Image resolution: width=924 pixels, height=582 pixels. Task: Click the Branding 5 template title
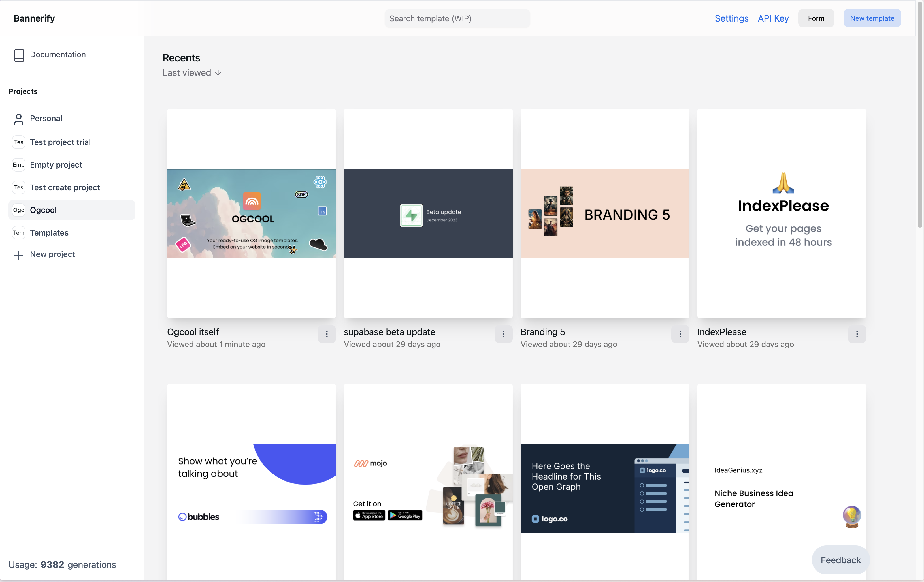pyautogui.click(x=542, y=332)
